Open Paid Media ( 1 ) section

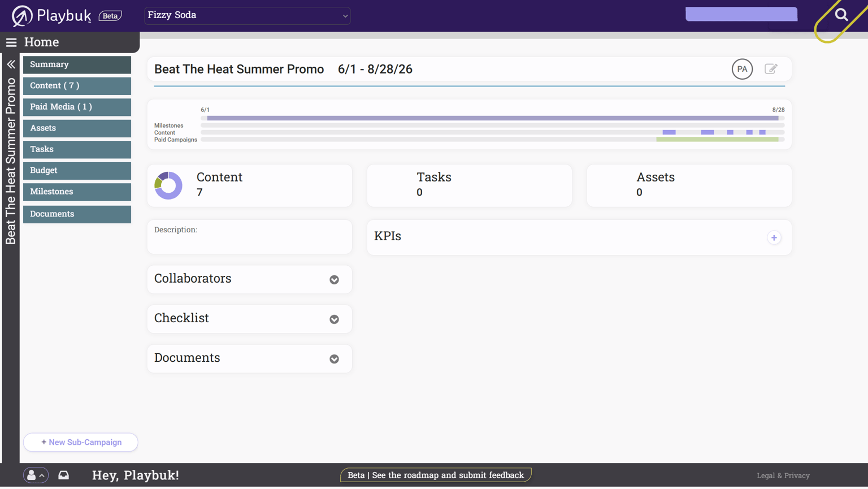77,107
